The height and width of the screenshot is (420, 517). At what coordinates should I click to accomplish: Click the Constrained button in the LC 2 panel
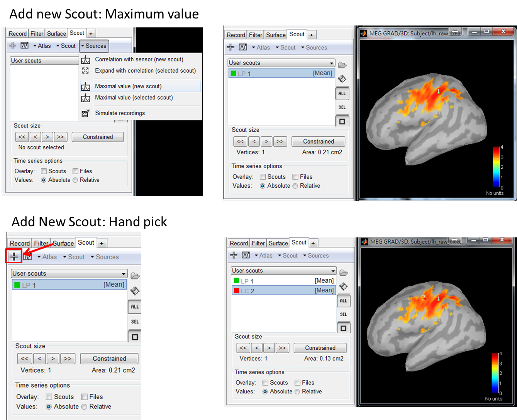pyautogui.click(x=320, y=348)
